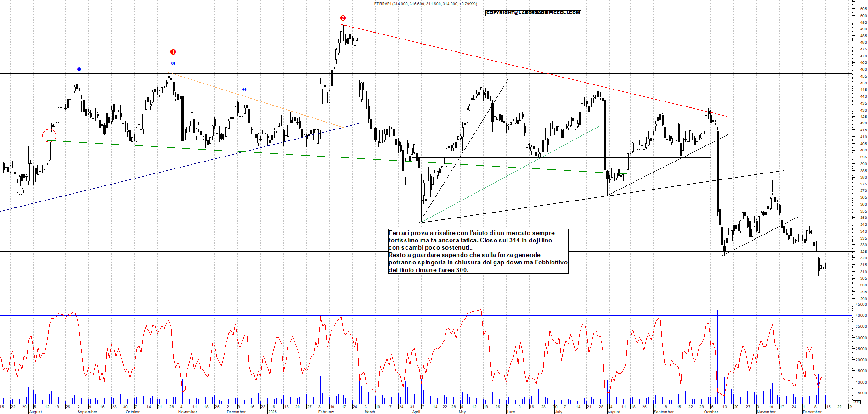Click the copyright LABORSADEIPICCOLI.COM label
Screen dimensions: 868x414
[533, 13]
